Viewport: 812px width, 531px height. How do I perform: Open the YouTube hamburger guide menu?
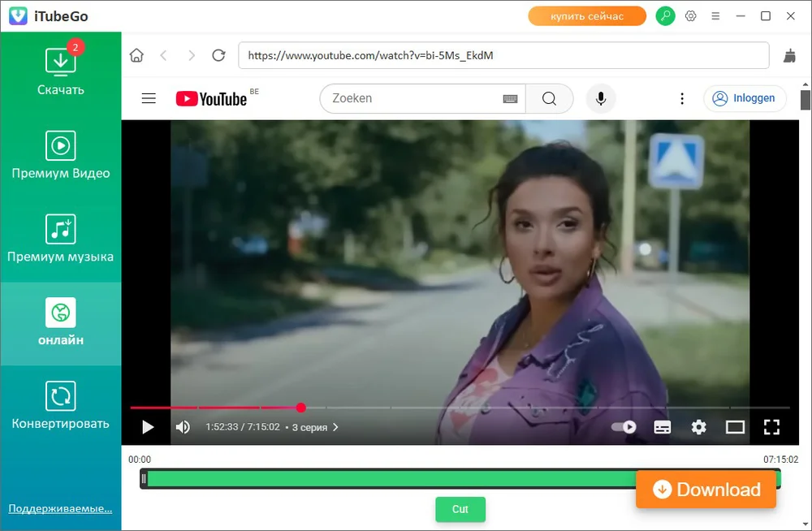click(149, 99)
